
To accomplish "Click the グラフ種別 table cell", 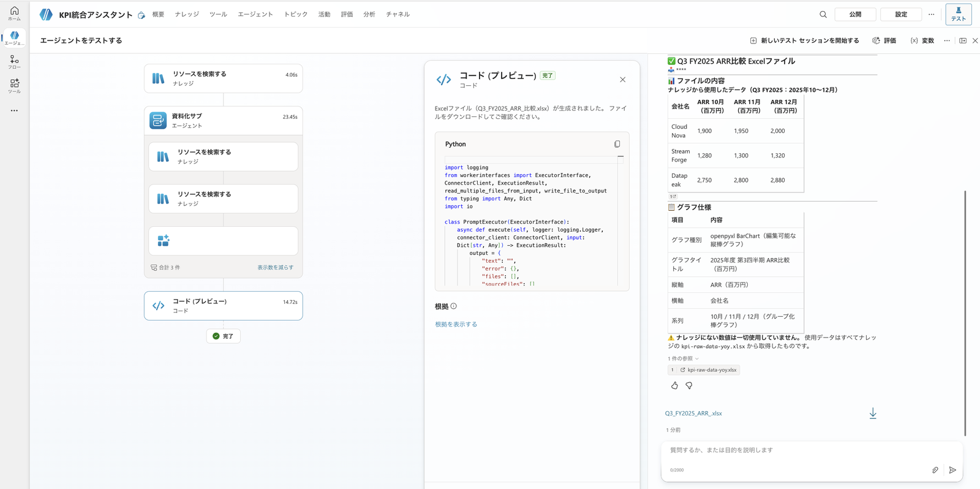I will coord(687,240).
